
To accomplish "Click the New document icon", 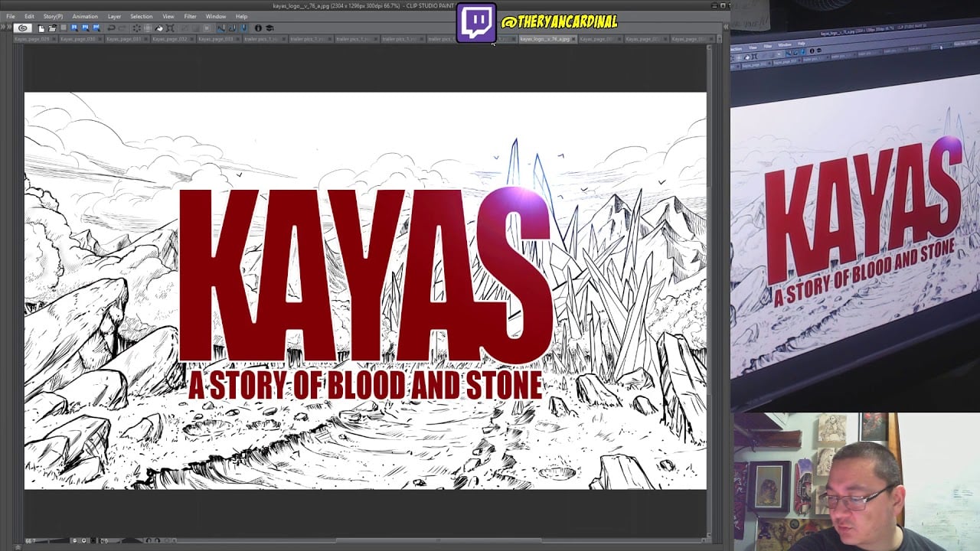I will pos(41,28).
